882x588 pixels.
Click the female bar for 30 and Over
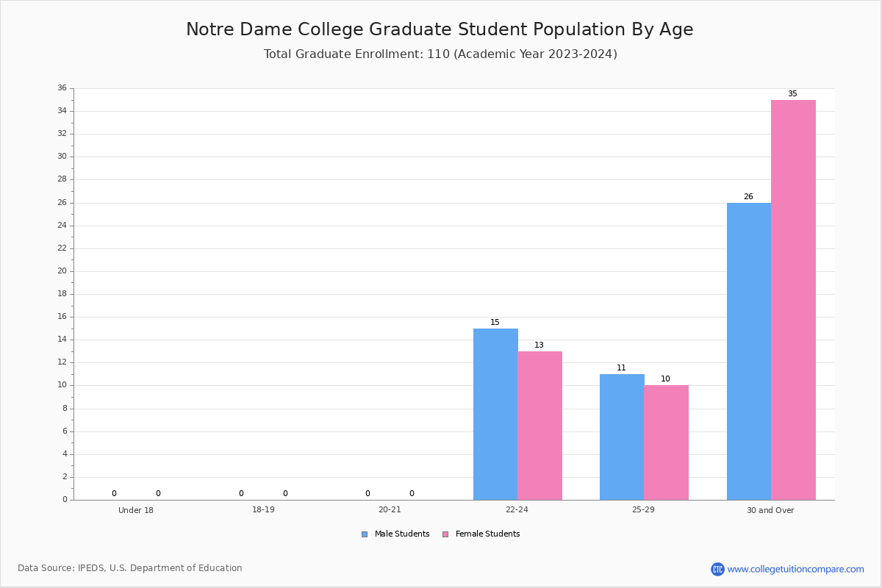pyautogui.click(x=793, y=300)
